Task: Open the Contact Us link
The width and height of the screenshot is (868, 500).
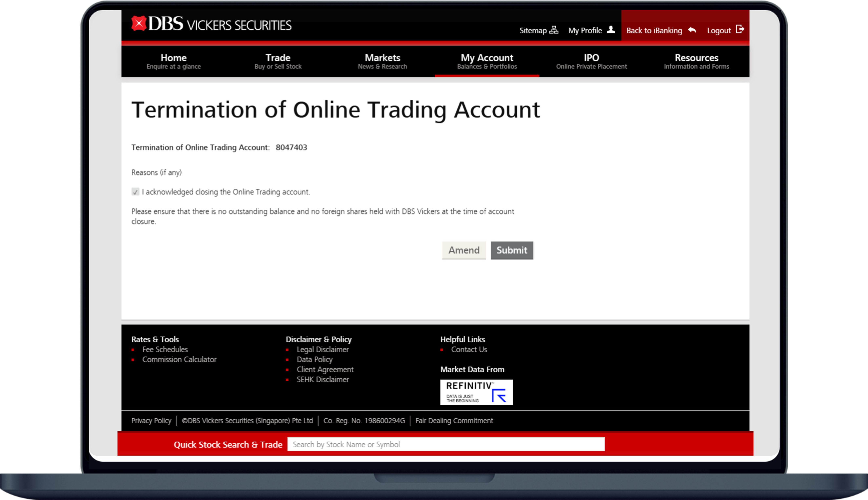Action: [469, 349]
